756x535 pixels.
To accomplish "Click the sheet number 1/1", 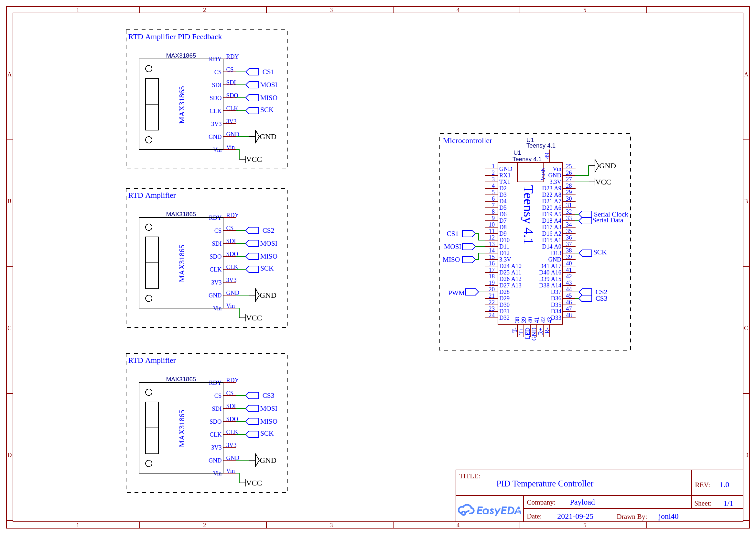I will coord(728,503).
